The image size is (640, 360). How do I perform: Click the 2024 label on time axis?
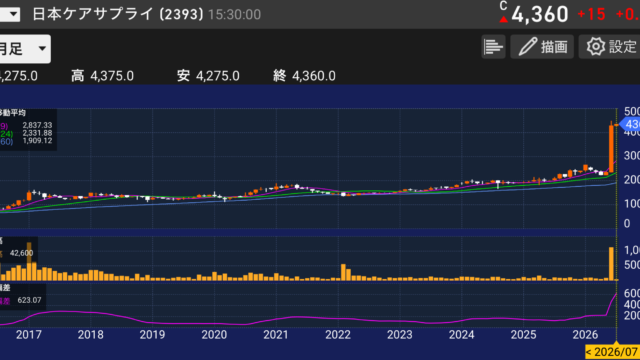[462, 335]
